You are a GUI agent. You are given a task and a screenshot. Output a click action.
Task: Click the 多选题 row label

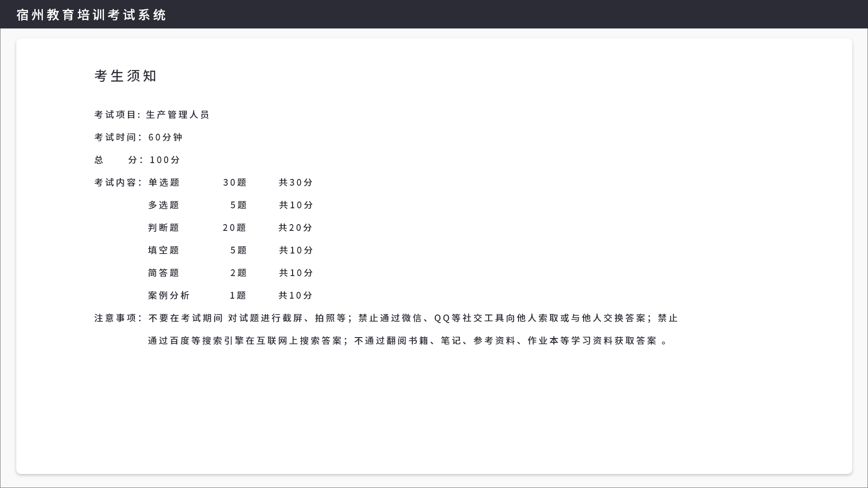coord(164,205)
